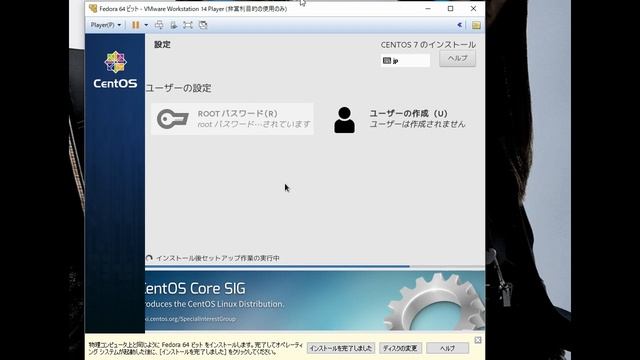This screenshot has width=640, height=360.
Task: Click the CentOS logo in sidebar
Action: [115, 69]
